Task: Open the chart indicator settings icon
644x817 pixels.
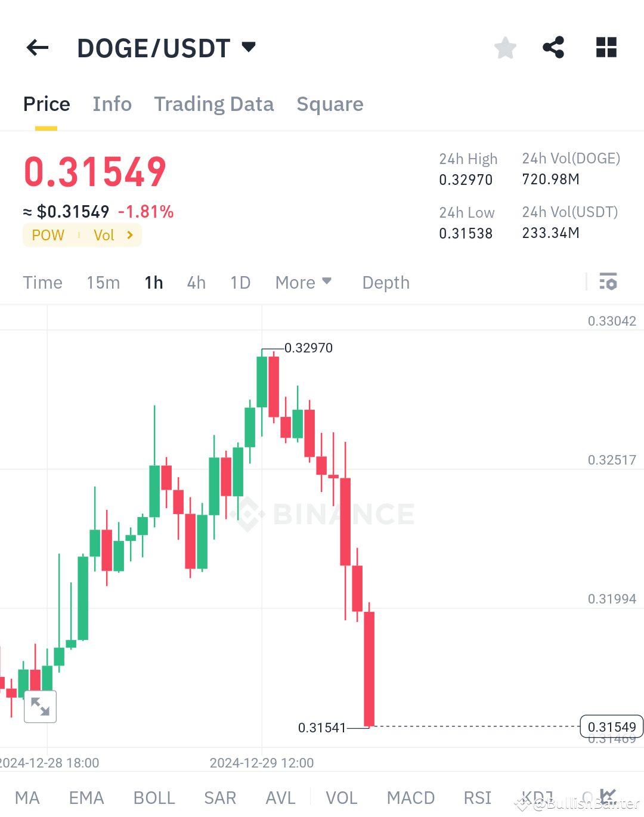Action: pyautogui.click(x=608, y=282)
